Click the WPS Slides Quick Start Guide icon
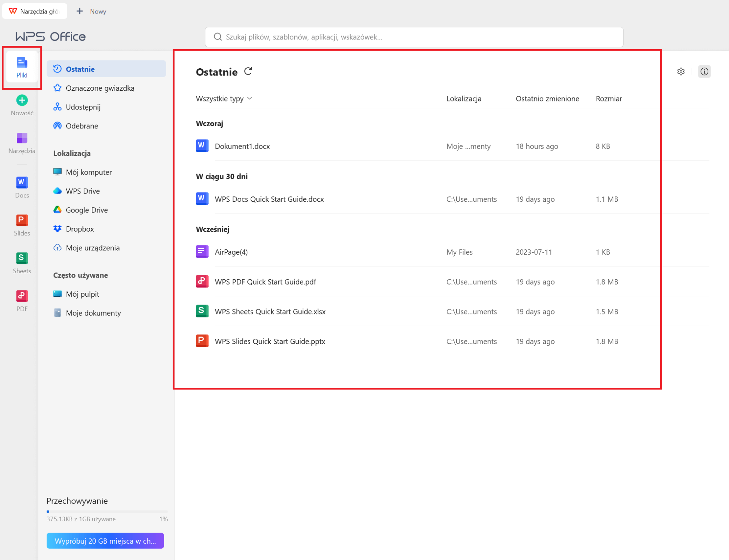The height and width of the screenshot is (560, 729). tap(202, 341)
